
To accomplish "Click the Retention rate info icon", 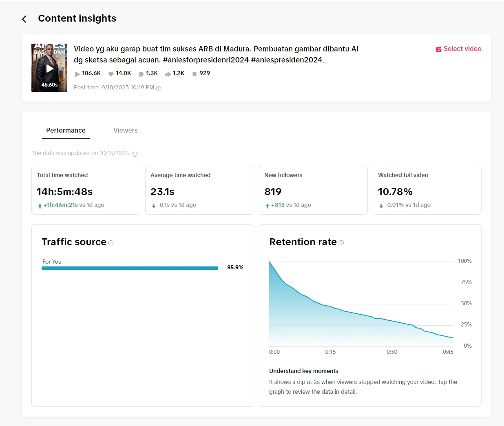I will (341, 243).
